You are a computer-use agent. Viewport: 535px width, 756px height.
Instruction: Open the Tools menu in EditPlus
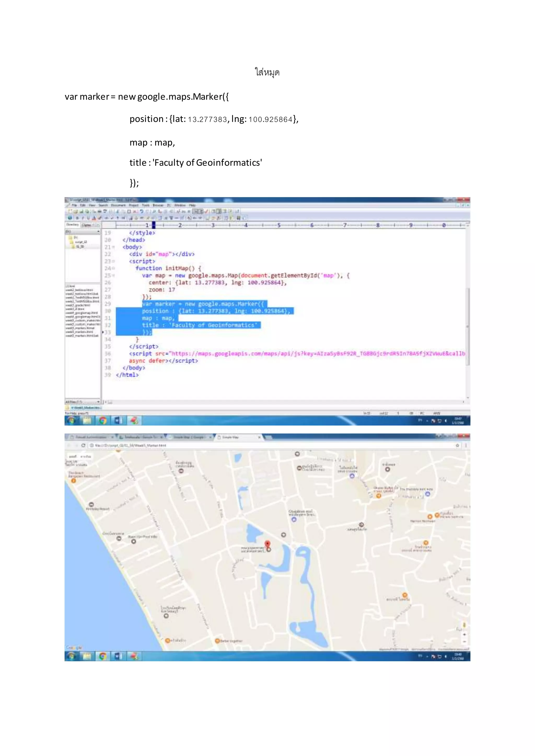click(x=146, y=205)
